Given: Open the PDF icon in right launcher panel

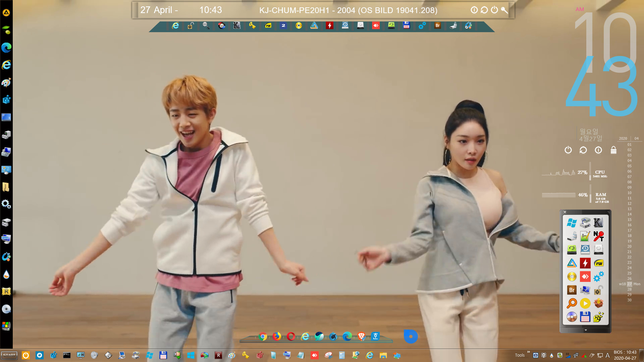Looking at the screenshot, I should pyautogui.click(x=598, y=263).
